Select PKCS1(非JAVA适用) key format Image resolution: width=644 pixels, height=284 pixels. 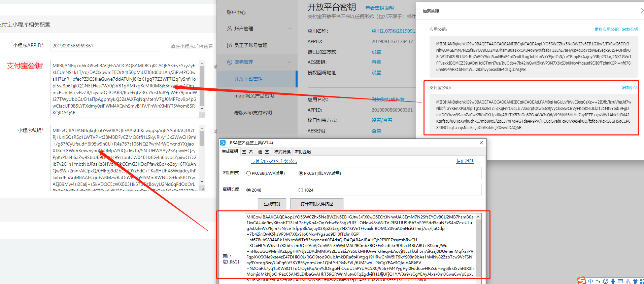pos(301,173)
